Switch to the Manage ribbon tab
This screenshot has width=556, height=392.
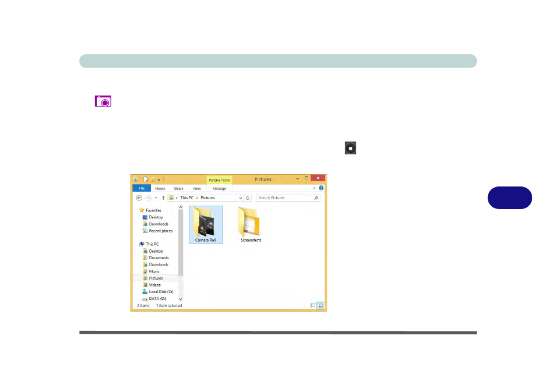(x=219, y=189)
